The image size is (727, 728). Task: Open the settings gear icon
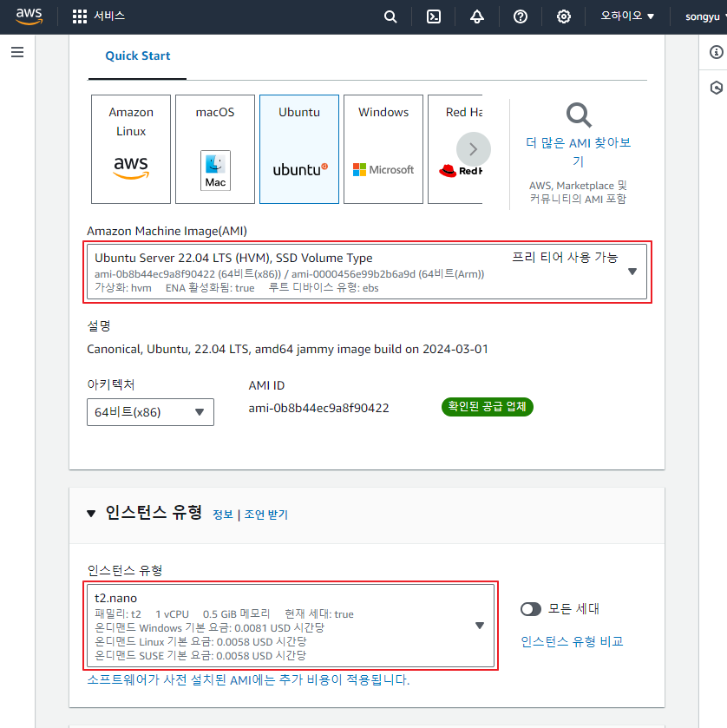(564, 16)
